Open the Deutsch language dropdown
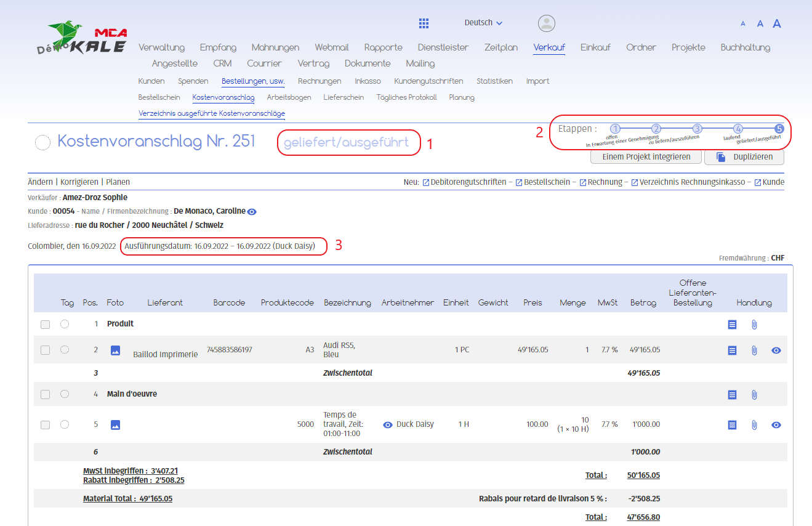The width and height of the screenshot is (812, 526). tap(483, 23)
